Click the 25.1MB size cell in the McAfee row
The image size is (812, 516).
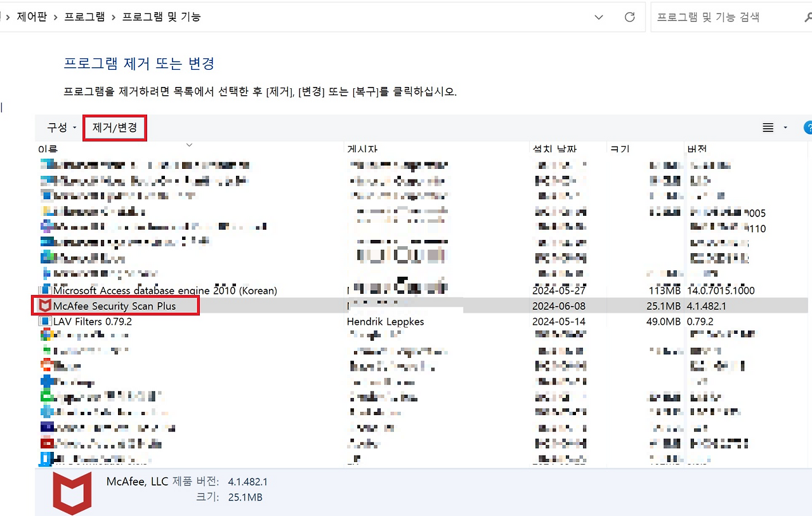pyautogui.click(x=664, y=306)
